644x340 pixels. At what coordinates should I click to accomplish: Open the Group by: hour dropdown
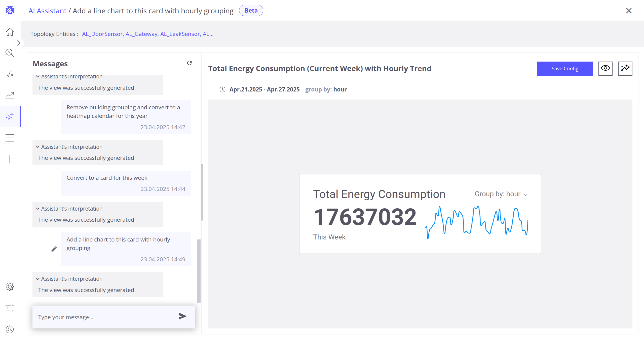click(x=501, y=194)
